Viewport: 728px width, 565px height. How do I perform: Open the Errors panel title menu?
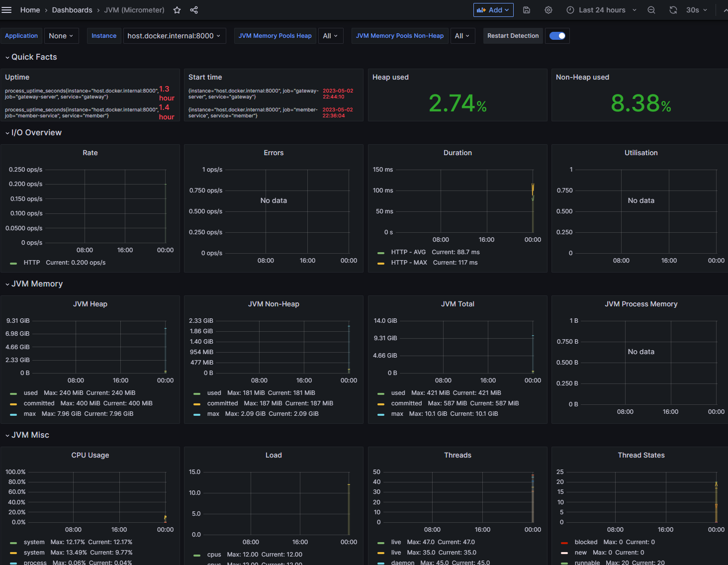click(273, 153)
